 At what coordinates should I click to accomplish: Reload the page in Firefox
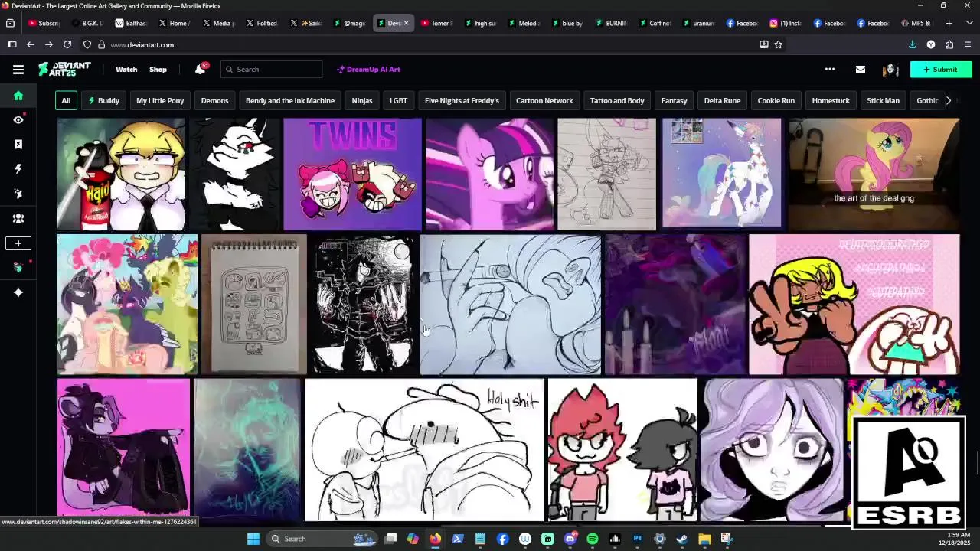[x=67, y=44]
